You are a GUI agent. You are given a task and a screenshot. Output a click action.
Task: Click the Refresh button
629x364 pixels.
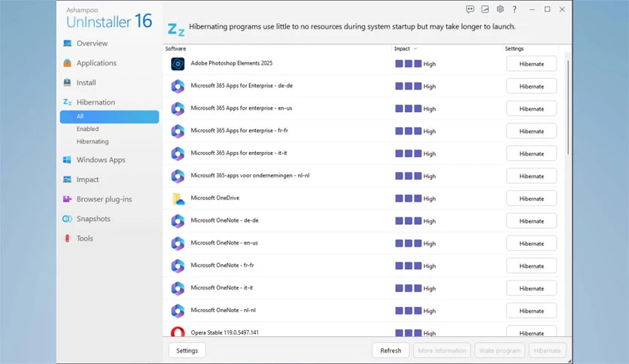(x=390, y=350)
